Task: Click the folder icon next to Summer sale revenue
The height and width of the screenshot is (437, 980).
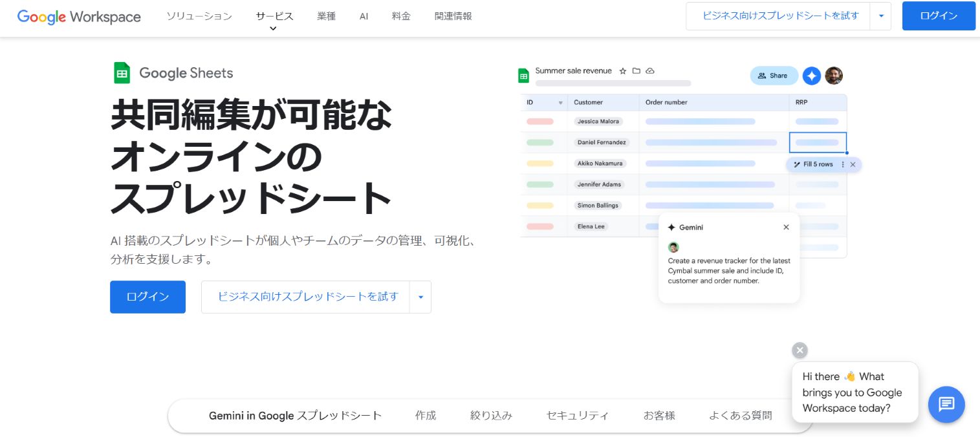Action: 637,71
